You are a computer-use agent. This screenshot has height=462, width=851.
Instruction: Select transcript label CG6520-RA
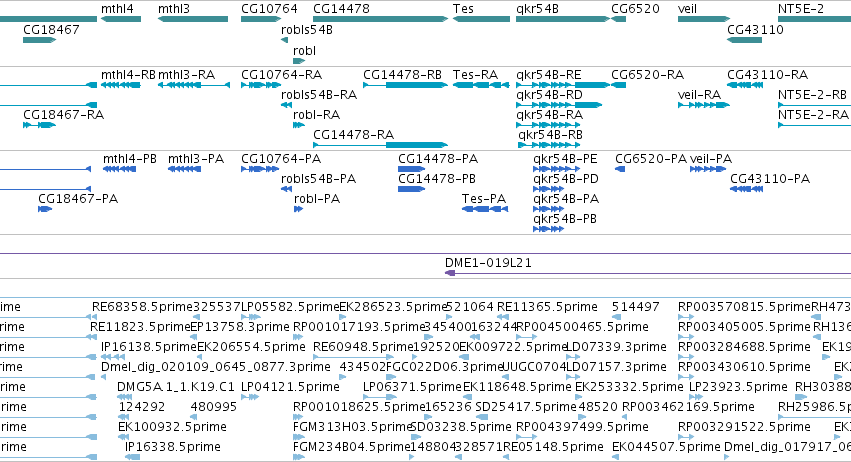[647, 74]
